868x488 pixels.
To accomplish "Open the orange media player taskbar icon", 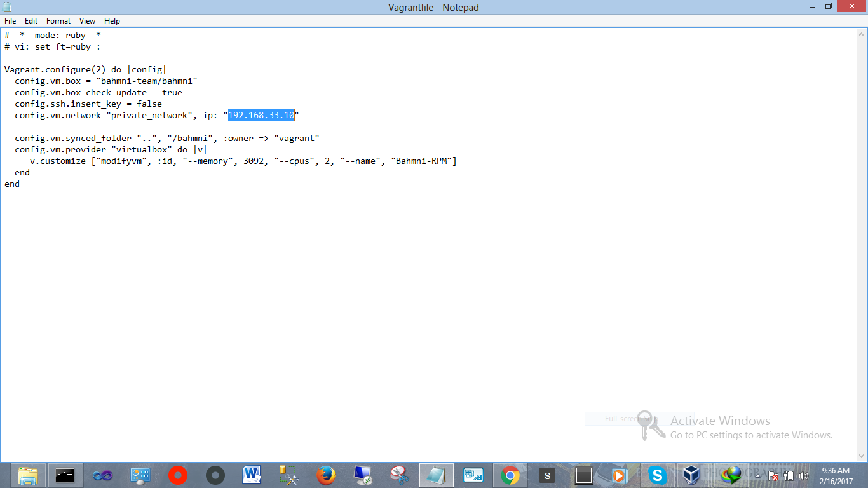I will pyautogui.click(x=619, y=475).
